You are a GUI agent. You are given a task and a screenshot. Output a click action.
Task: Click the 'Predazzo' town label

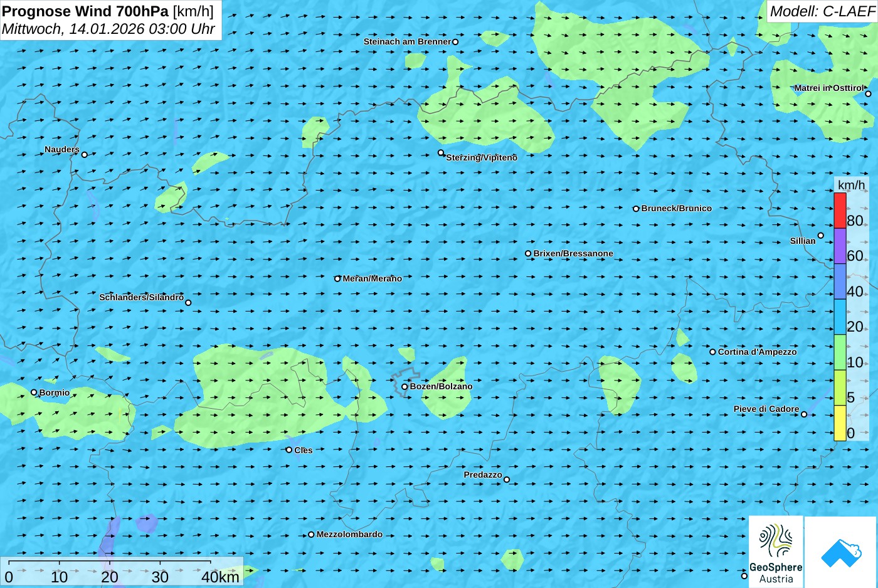click(483, 475)
